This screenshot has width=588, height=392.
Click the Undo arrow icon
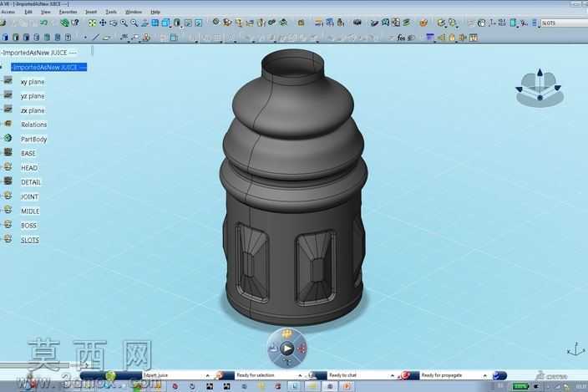coord(43,23)
